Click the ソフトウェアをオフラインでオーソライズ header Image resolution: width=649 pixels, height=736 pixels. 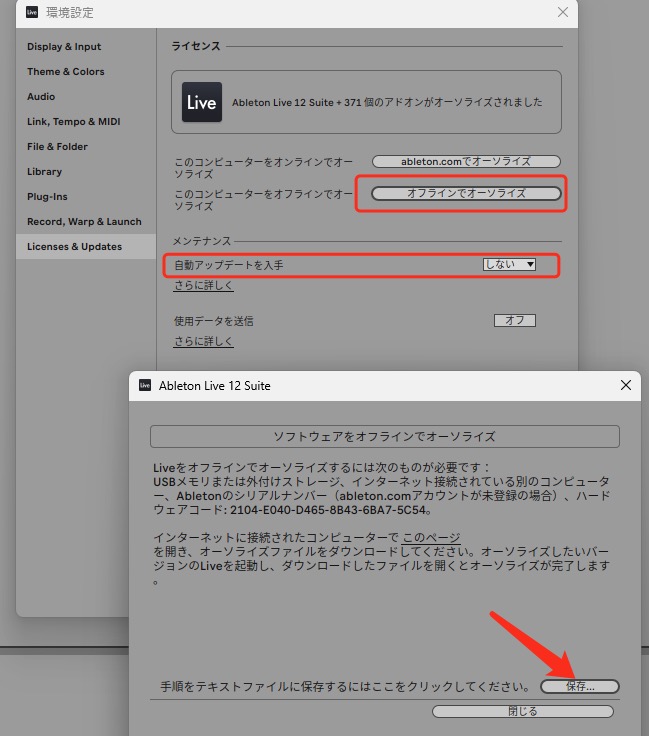(385, 437)
